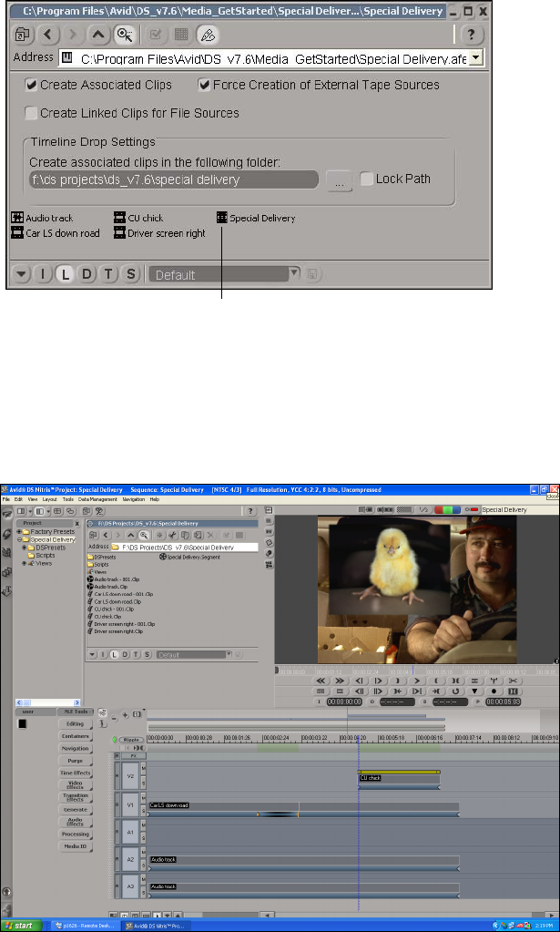
Task: Open the Default view preset dropdown in top browser
Action: point(294,273)
